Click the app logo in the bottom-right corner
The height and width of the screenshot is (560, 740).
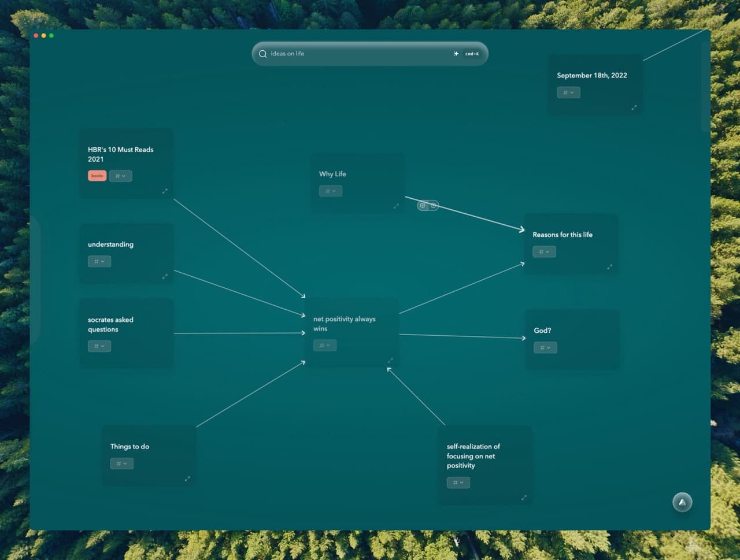[682, 502]
